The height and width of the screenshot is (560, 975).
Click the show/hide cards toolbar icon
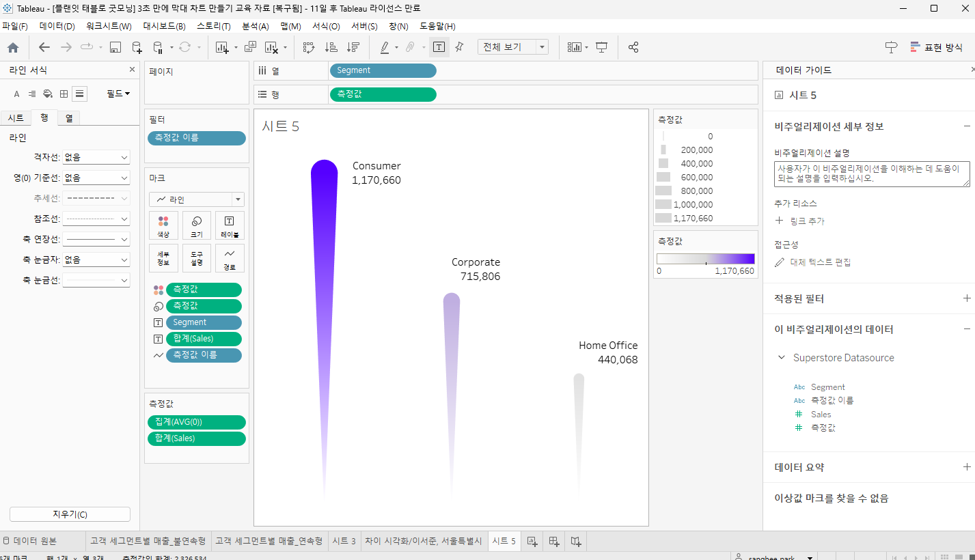pyautogui.click(x=575, y=47)
